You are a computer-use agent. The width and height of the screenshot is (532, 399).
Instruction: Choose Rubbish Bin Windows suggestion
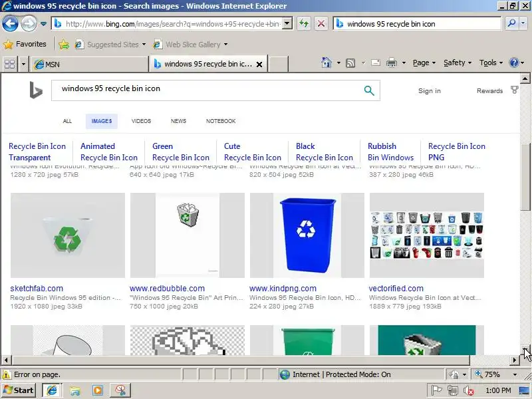point(390,152)
